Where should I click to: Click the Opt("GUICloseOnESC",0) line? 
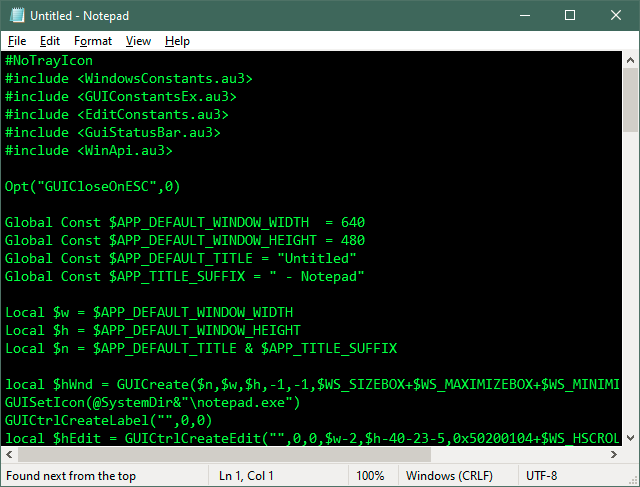click(x=92, y=187)
